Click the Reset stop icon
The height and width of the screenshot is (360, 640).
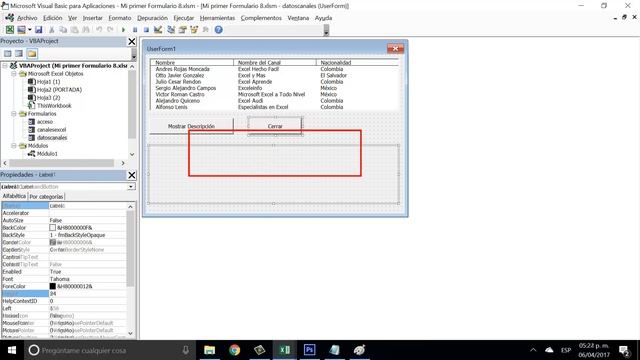(146, 29)
